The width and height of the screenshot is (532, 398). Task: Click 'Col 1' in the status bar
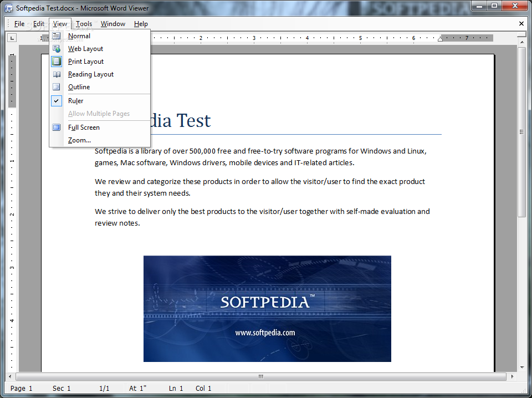[203, 389]
